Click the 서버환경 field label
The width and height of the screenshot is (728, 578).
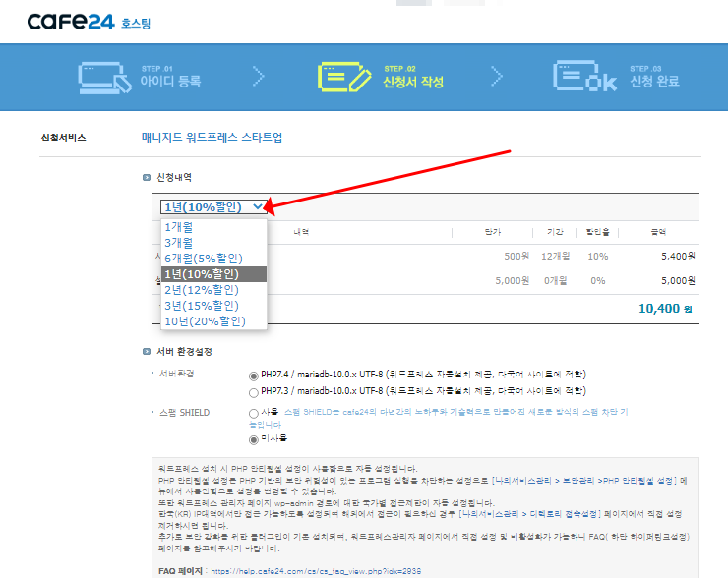[176, 374]
